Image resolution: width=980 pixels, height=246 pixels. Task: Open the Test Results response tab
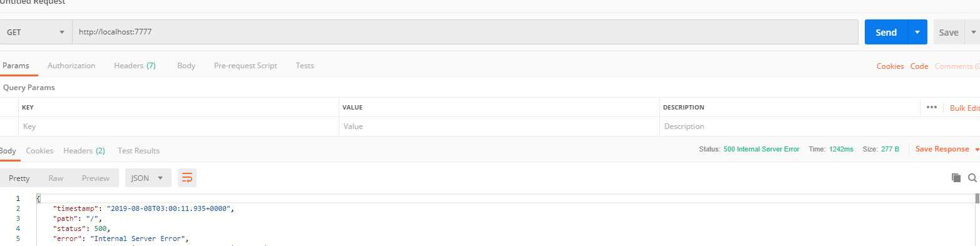tap(138, 151)
